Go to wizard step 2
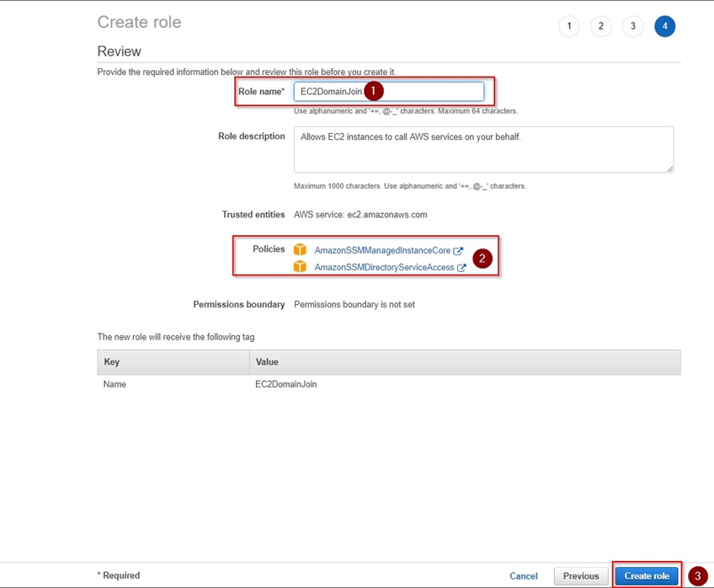Image resolution: width=714 pixels, height=588 pixels. tap(600, 26)
